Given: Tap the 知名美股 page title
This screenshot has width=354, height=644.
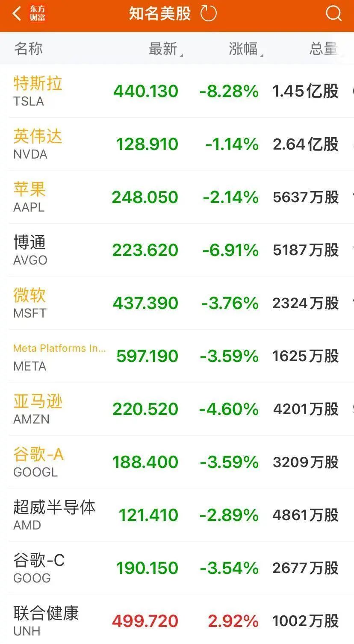Looking at the screenshot, I should [160, 14].
